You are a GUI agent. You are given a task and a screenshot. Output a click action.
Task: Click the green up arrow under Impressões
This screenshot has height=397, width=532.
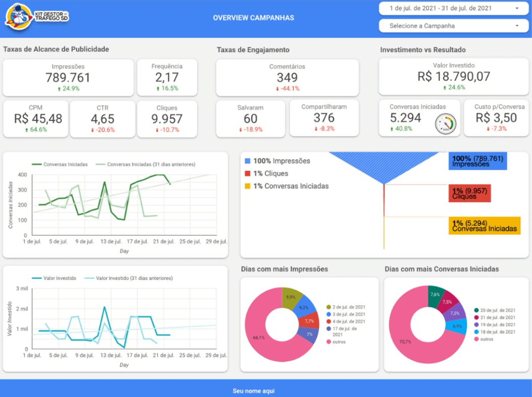[x=58, y=89]
